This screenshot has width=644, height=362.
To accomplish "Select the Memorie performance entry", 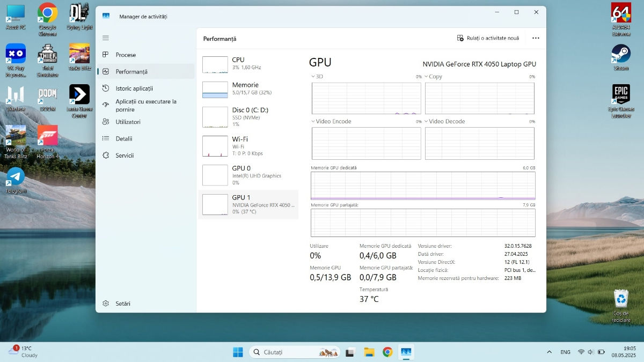I will [x=248, y=89].
